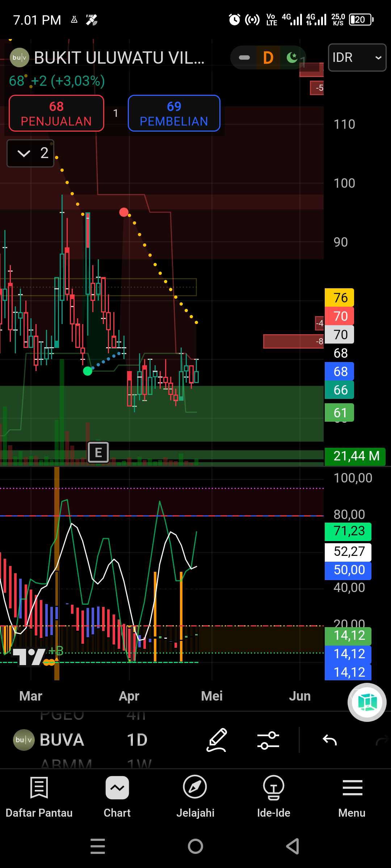The width and height of the screenshot is (391, 868).
Task: Tap the TradingView logo watermark
Action: point(30,656)
